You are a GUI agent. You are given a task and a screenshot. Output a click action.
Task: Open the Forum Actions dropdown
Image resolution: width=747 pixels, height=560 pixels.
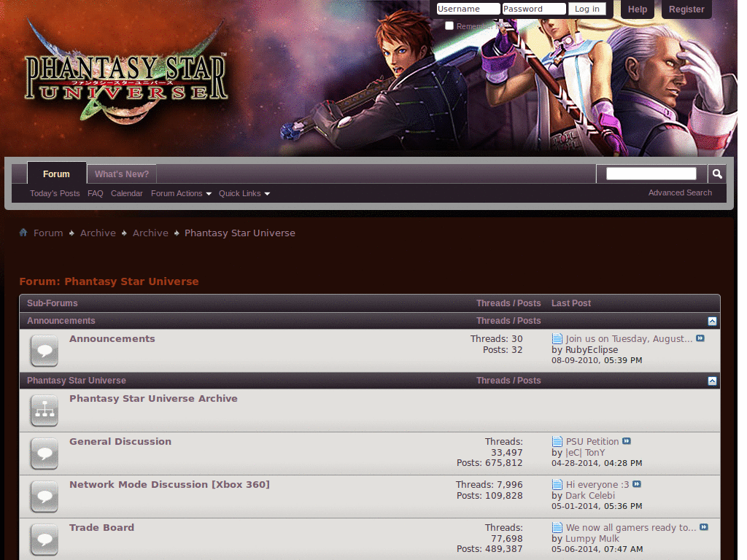(181, 193)
